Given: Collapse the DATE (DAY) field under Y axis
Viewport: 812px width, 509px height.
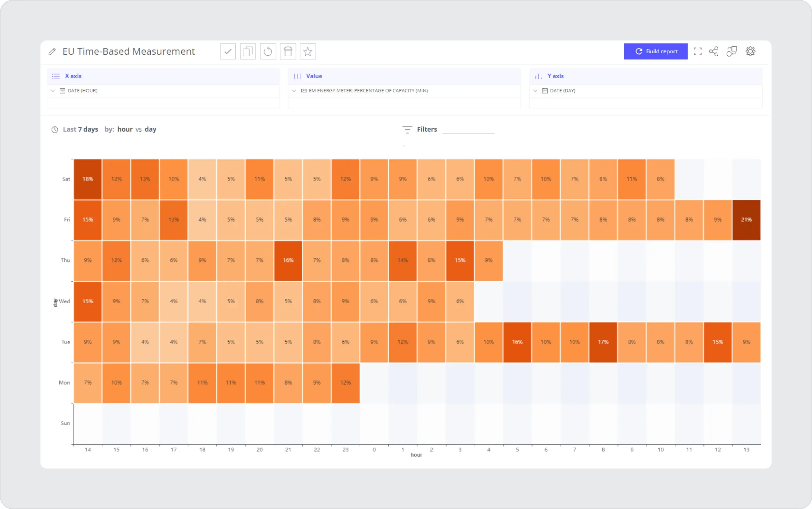Looking at the screenshot, I should click(535, 90).
